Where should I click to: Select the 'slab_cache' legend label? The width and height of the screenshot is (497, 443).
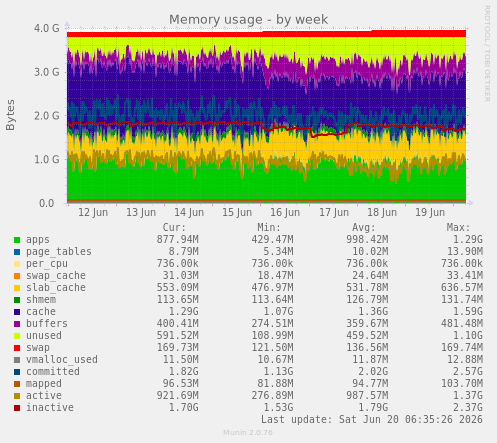[x=56, y=288]
